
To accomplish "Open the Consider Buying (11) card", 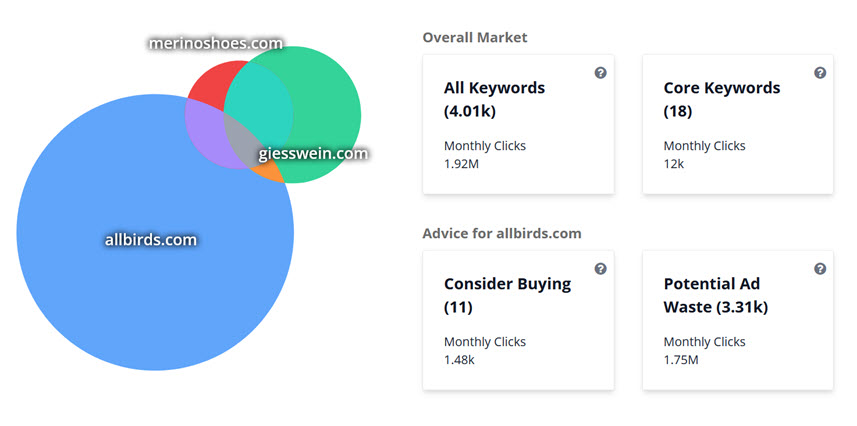I will click(518, 320).
